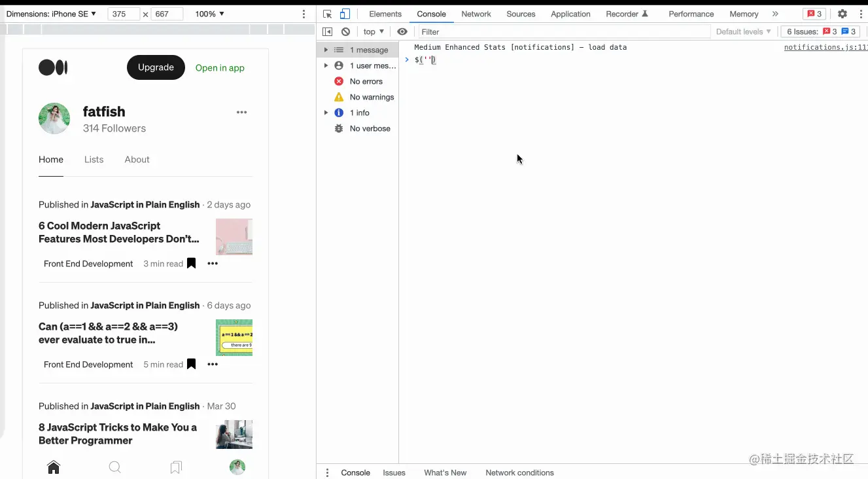
Task: Open the eye icon to create live expression
Action: tap(402, 31)
